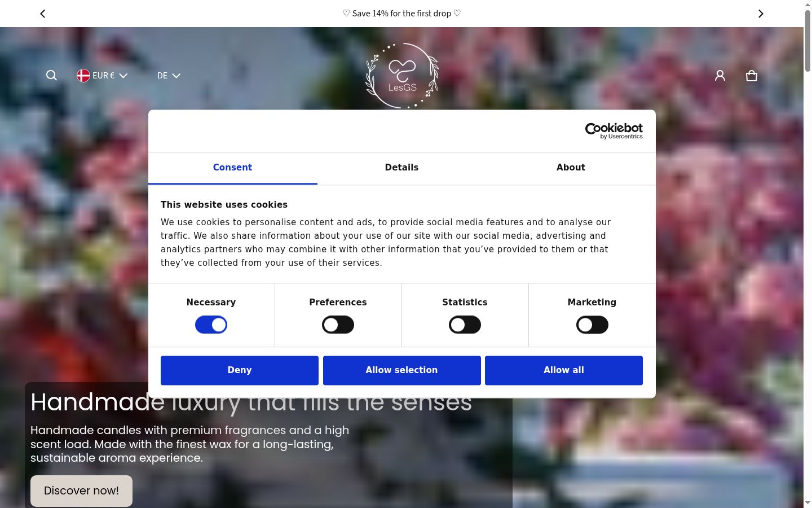This screenshot has height=508, width=812.
Task: Click the LesGS wreath logo
Action: click(x=402, y=75)
